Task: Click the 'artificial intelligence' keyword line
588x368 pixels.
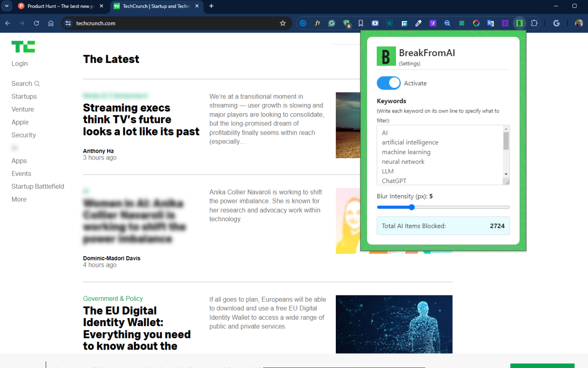Action: coord(410,142)
